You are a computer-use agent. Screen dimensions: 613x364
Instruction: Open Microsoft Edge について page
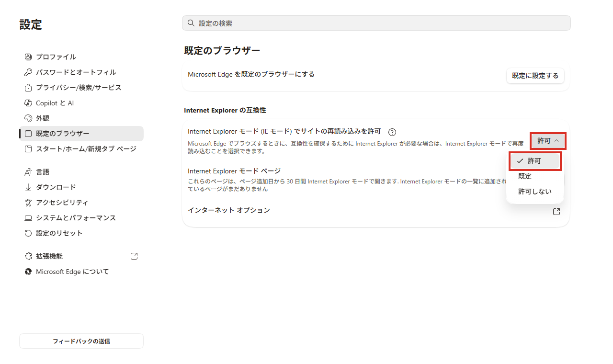(x=81, y=272)
